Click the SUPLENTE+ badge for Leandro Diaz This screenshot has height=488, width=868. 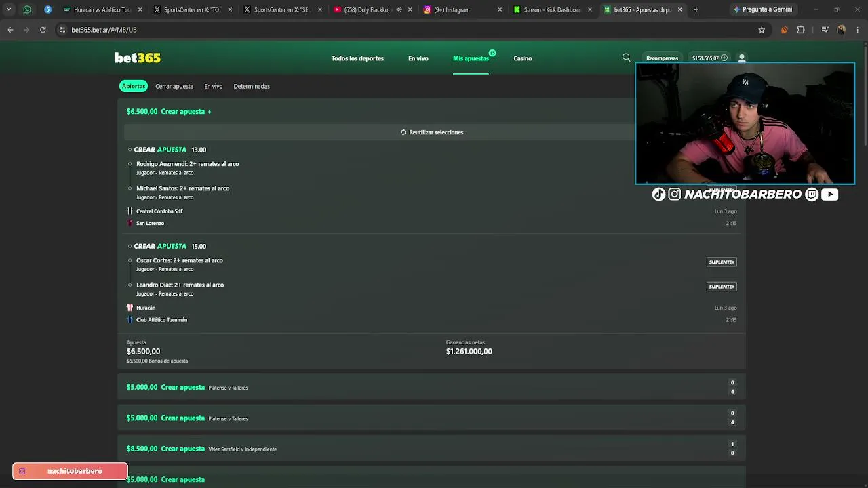coord(722,287)
